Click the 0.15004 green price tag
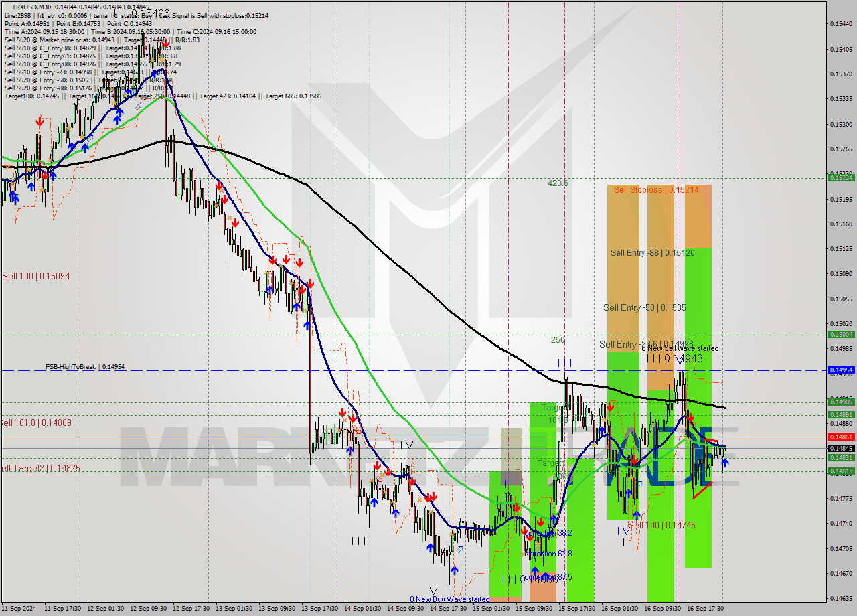Screen dimensions: 857x616 point(841,334)
